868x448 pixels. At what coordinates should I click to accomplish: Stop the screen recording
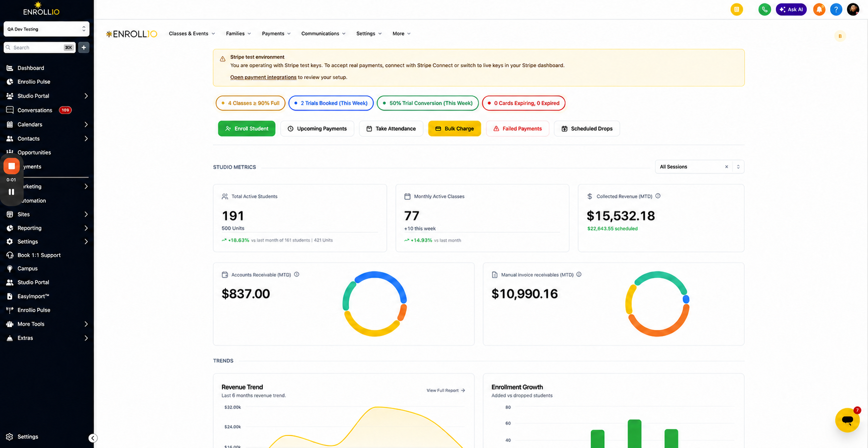point(11,166)
